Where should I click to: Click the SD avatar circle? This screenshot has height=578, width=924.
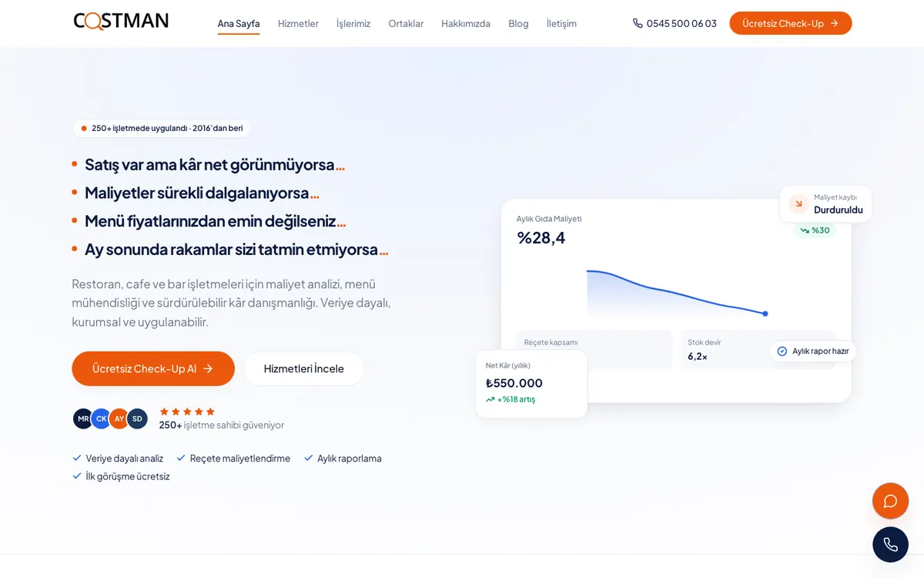[x=137, y=418]
